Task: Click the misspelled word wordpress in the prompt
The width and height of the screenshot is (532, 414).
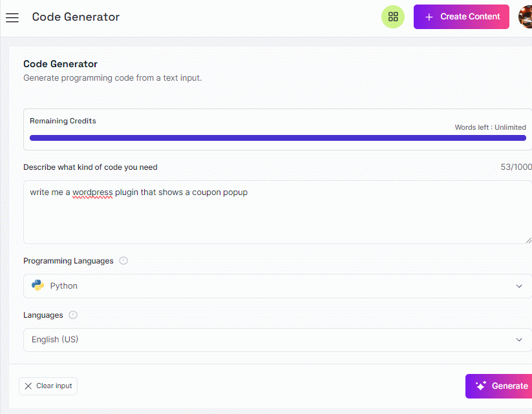Action: [x=92, y=192]
